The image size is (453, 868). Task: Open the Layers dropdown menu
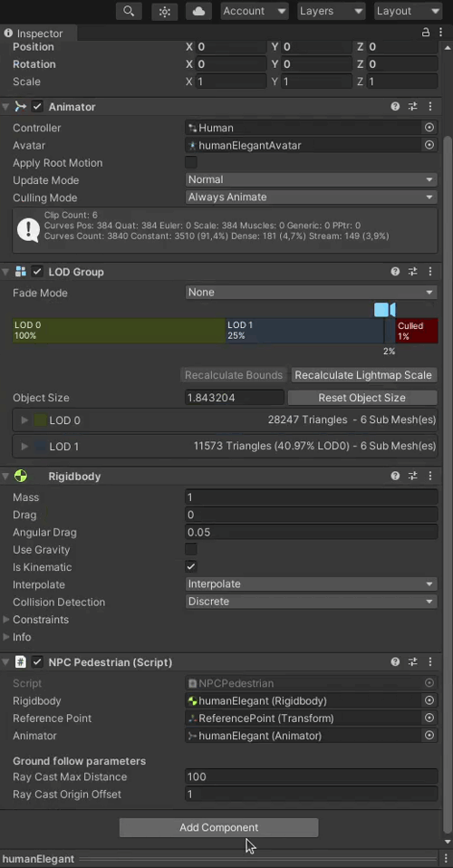[333, 11]
